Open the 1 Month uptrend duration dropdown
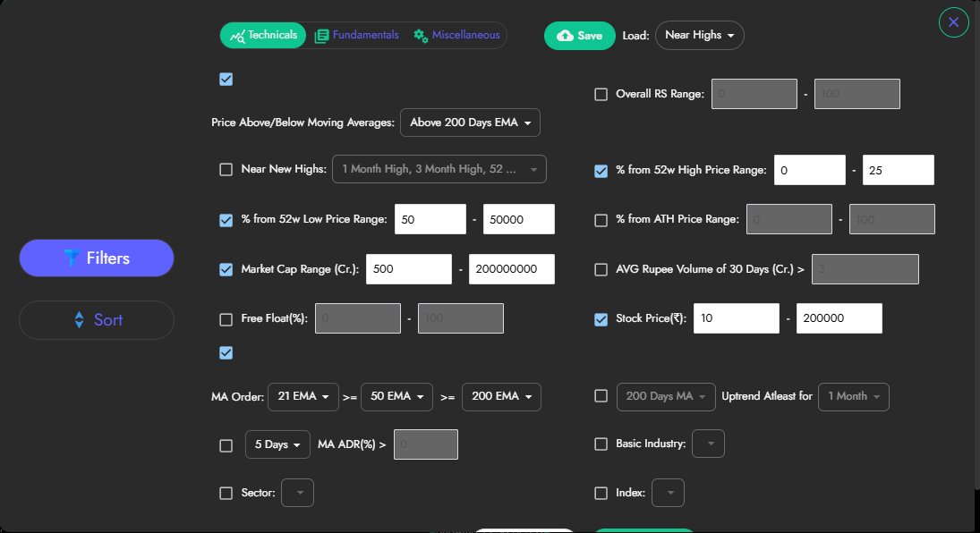Screen dimensions: 980x533 coord(854,397)
